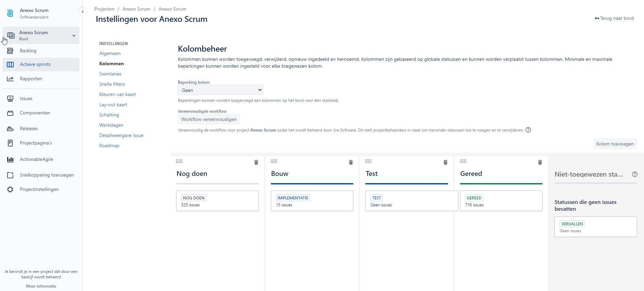Image resolution: width=644 pixels, height=291 pixels.
Task: Select the Swimlanes settings tab
Action: coord(110,74)
